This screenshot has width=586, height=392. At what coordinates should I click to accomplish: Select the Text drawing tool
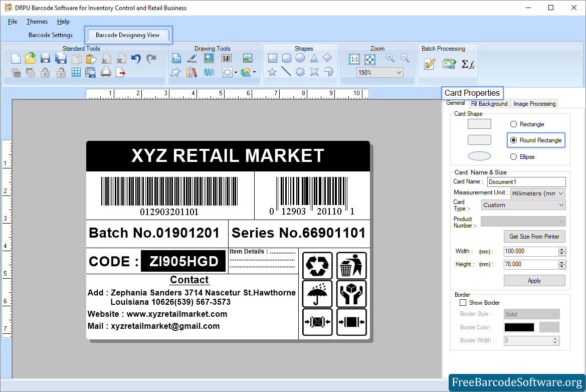coord(176,58)
